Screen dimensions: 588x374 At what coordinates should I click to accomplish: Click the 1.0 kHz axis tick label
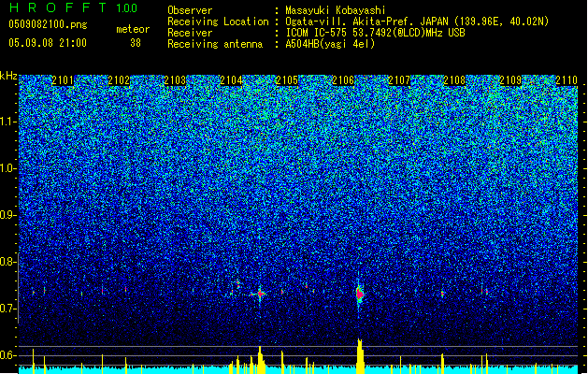[8, 168]
